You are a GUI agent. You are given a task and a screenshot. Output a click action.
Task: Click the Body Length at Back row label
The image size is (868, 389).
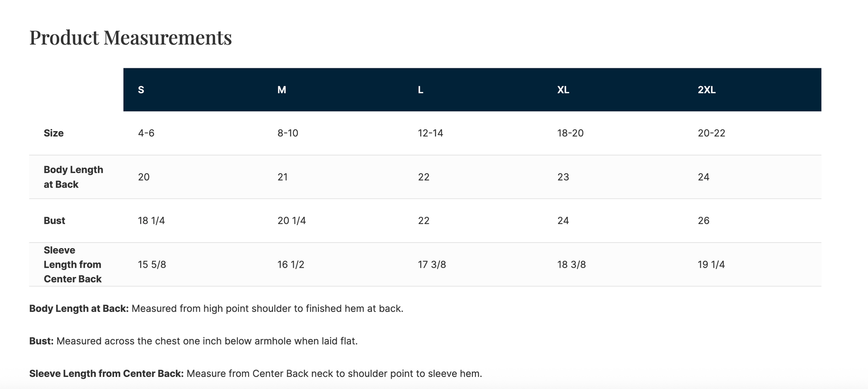73,177
